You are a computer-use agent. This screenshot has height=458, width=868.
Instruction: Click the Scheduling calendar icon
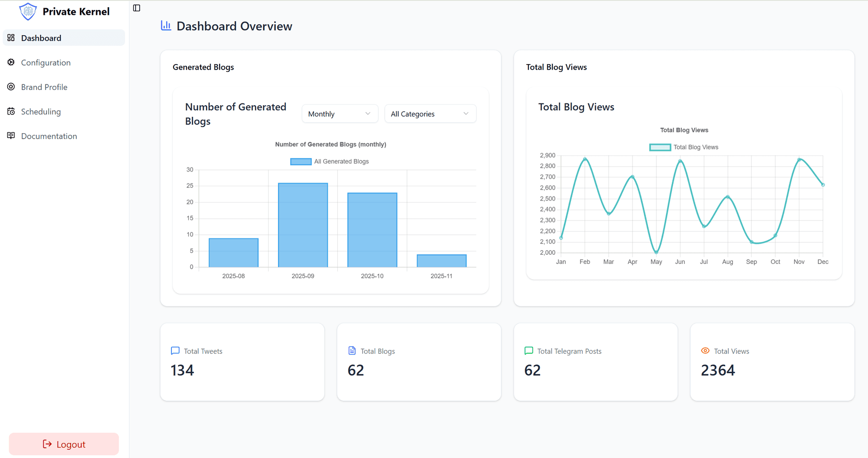[x=11, y=111]
